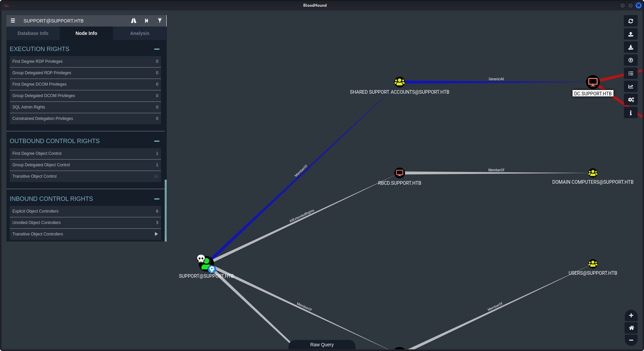This screenshot has width=644, height=351.
Task: Switch to Database Info tab
Action: pyautogui.click(x=33, y=33)
